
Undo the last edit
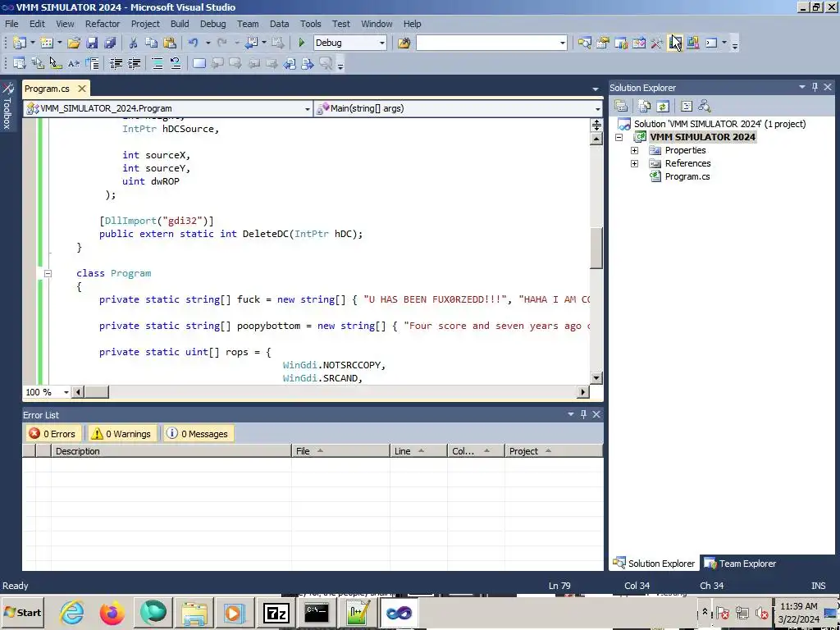tap(194, 43)
